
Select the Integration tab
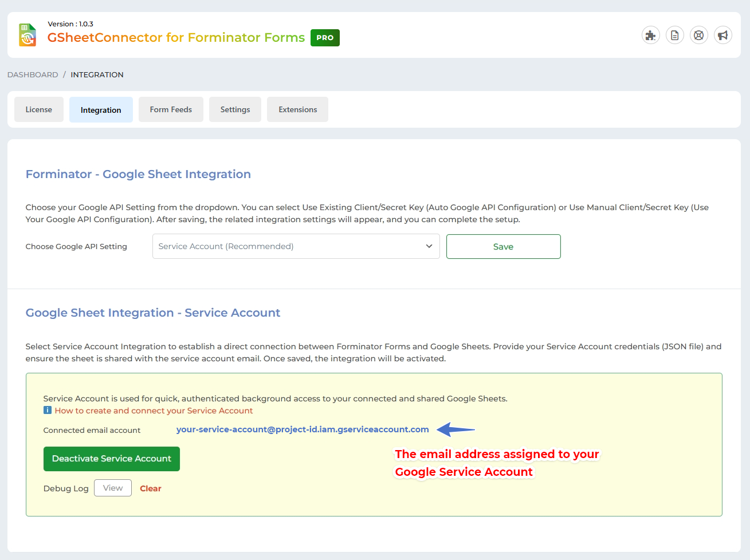(101, 110)
